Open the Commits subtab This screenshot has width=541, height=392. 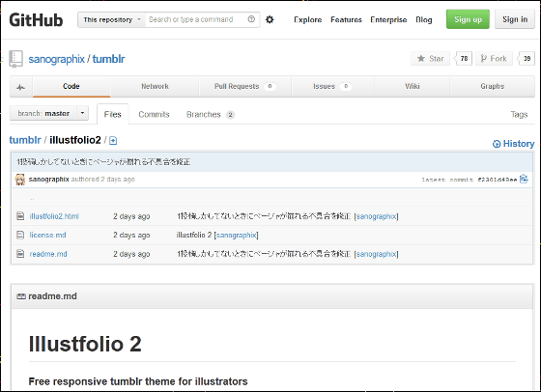tap(154, 115)
